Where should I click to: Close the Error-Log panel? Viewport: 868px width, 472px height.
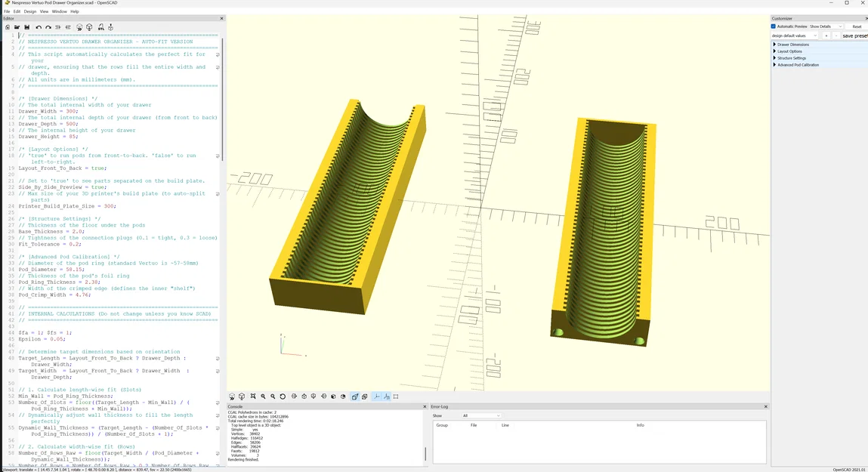click(x=765, y=407)
